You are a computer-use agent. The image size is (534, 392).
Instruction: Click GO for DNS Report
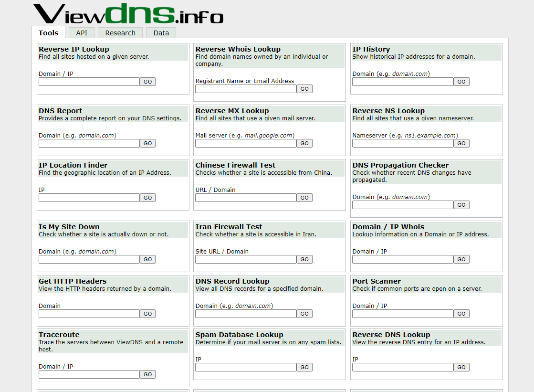(x=148, y=144)
